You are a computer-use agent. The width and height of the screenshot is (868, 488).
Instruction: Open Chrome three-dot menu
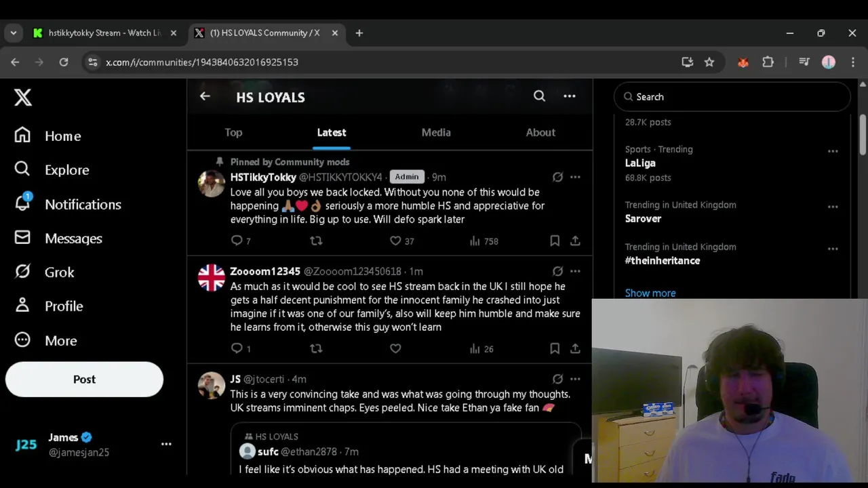point(853,62)
